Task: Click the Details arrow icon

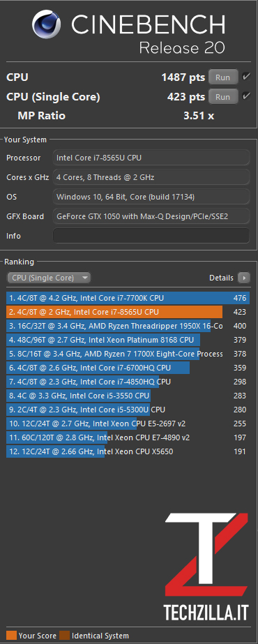Action: coord(243,278)
